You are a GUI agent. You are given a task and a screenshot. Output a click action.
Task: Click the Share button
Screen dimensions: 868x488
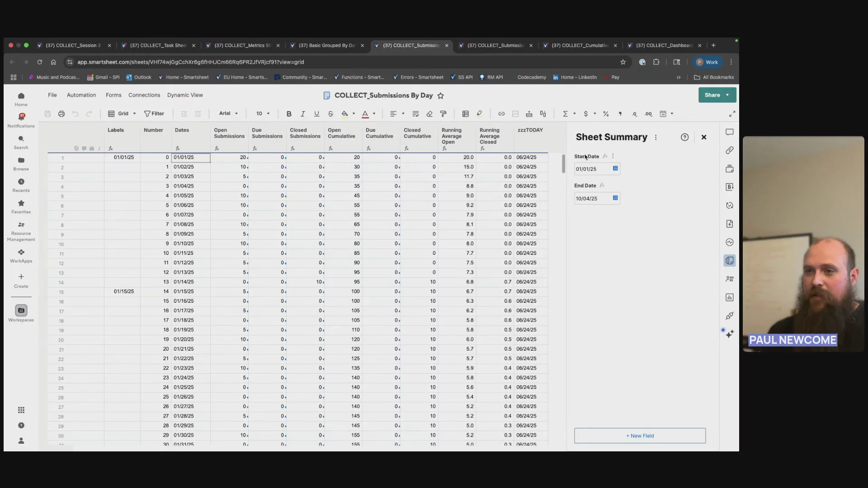[x=712, y=95]
